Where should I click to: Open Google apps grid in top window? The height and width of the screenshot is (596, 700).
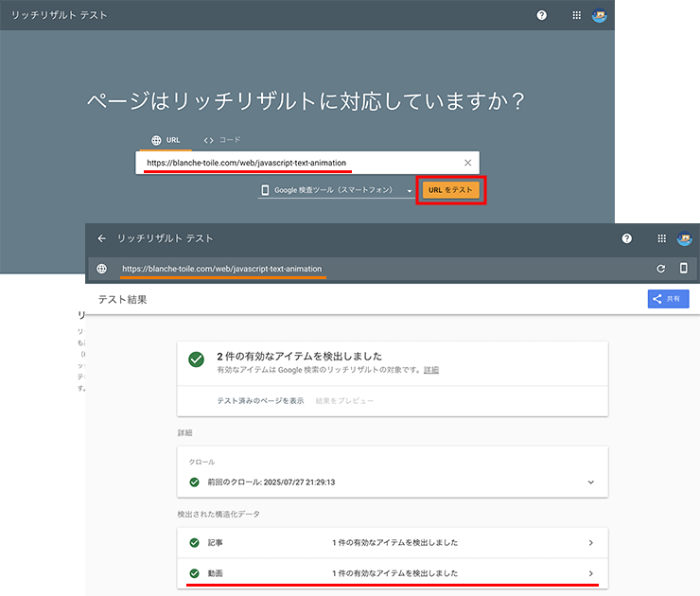tap(577, 15)
